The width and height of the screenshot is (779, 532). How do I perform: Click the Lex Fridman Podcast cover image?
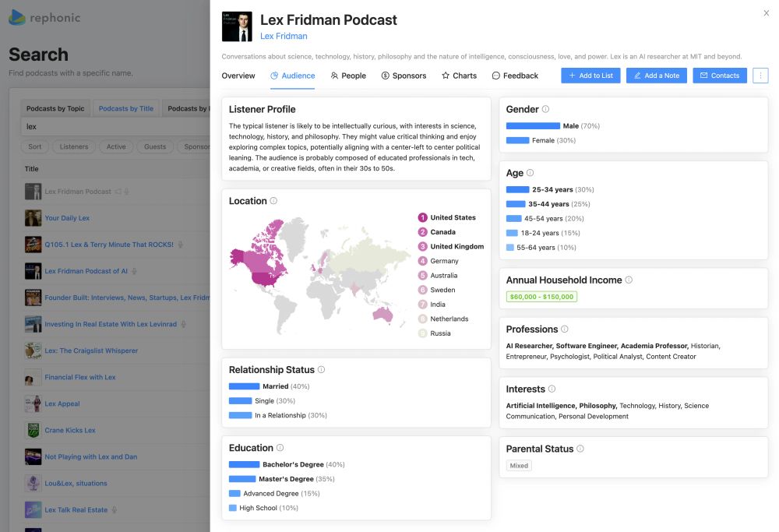(x=237, y=26)
